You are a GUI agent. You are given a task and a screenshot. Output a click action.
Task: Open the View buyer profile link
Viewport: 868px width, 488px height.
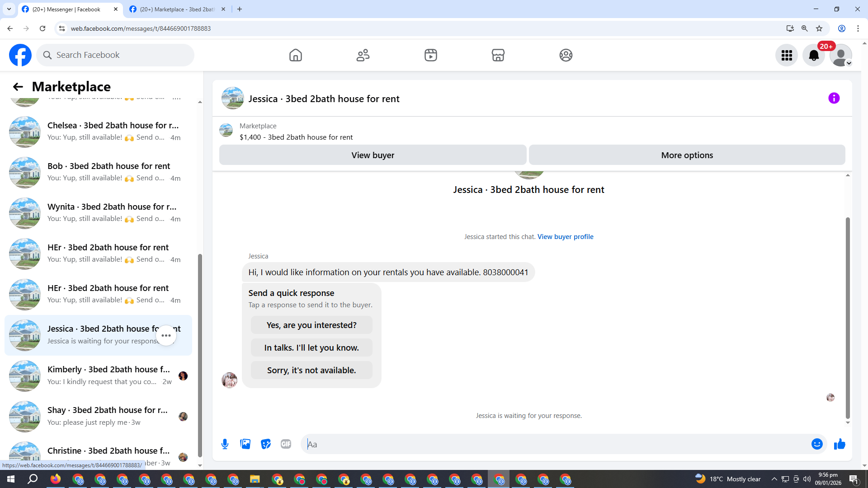(x=565, y=237)
